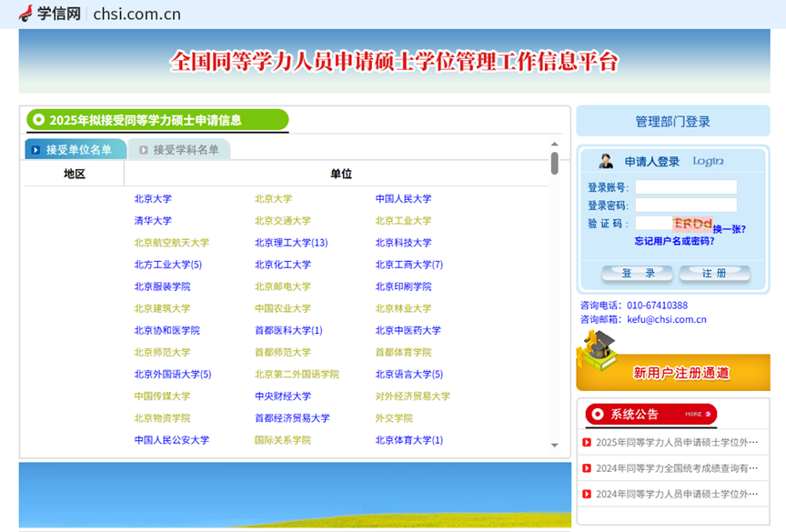
Task: Click the 注册 button
Action: tap(715, 273)
